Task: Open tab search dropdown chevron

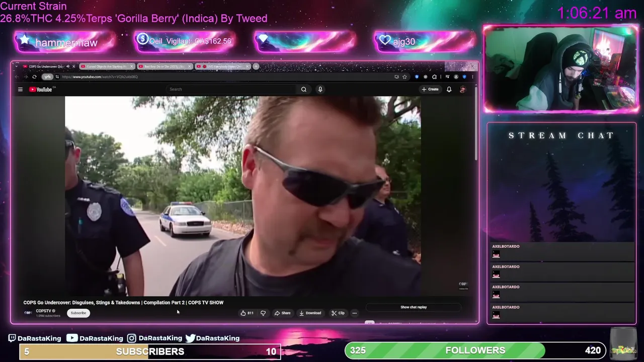Action: click(x=17, y=66)
